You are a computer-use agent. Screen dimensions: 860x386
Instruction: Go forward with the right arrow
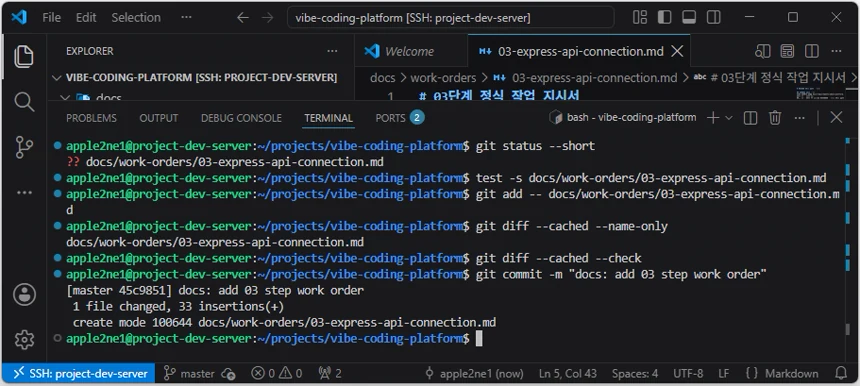coord(268,18)
